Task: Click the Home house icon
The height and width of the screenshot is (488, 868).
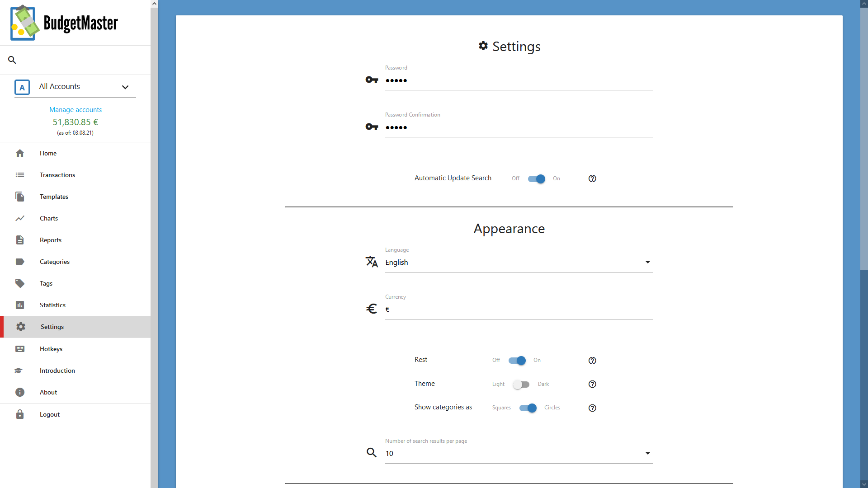Action: pos(20,153)
